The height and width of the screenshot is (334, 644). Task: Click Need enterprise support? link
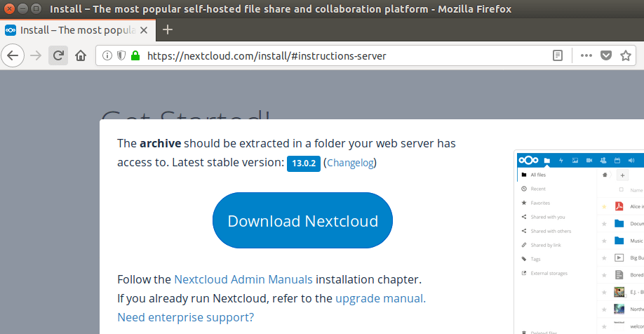pyautogui.click(x=186, y=317)
